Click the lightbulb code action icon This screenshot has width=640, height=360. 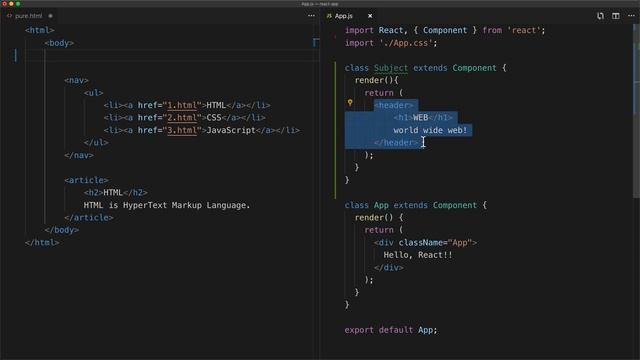pos(350,103)
